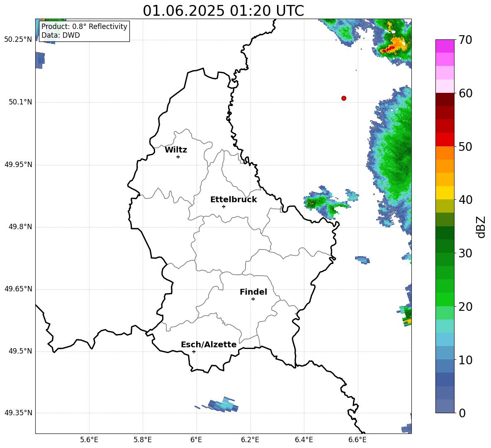Click the 49.35°N latitude label
The image size is (491, 448).
[x=18, y=413]
